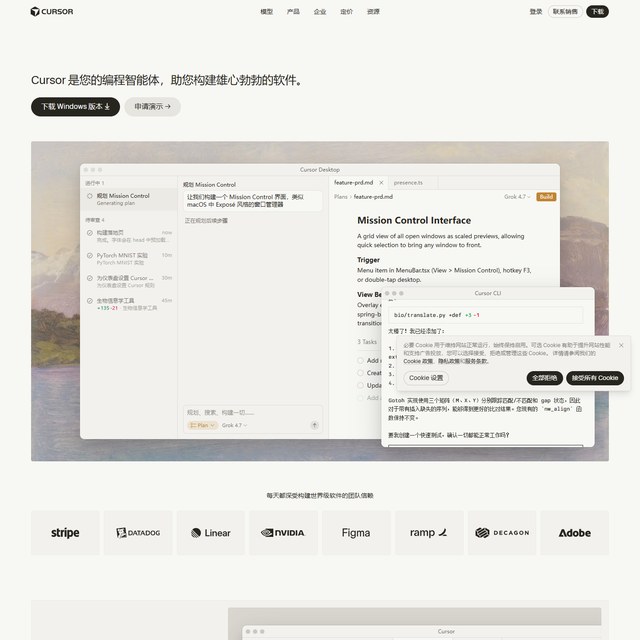Click checkmark icon beside 生物信息学工具
Viewport: 640px width, 640px height.
89,301
